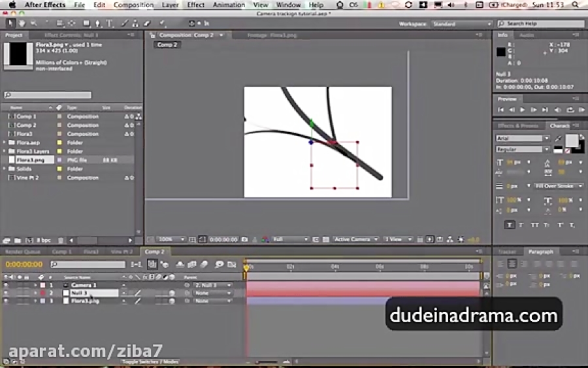Toggle live update in timeline
The width and height of the screenshot is (588, 368).
pyautogui.click(x=152, y=265)
